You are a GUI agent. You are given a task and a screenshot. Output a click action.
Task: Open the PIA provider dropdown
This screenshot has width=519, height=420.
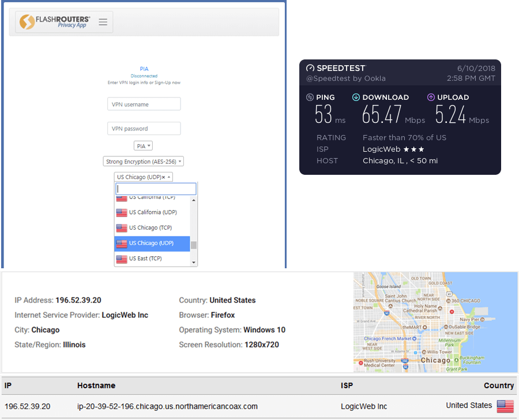(143, 146)
